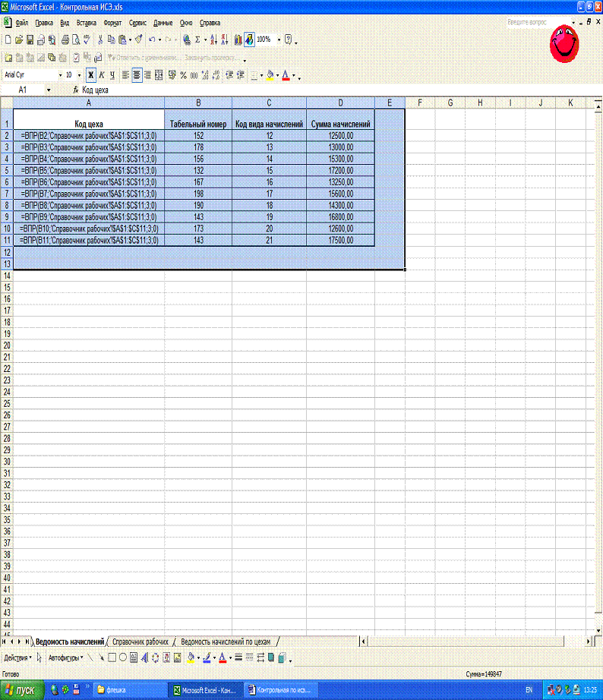Click the Sort Ascending icon

[x=213, y=39]
